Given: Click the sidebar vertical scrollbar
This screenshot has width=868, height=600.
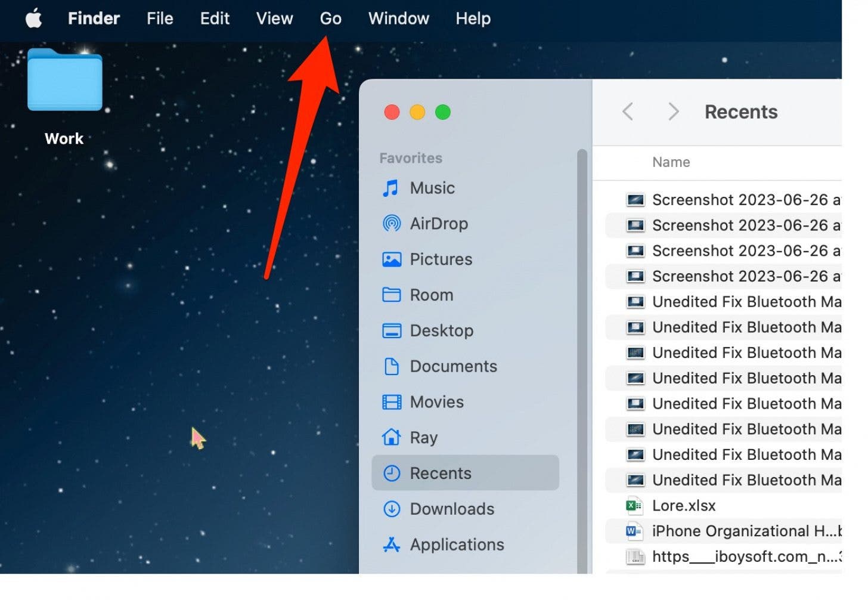Looking at the screenshot, I should coord(582,358).
